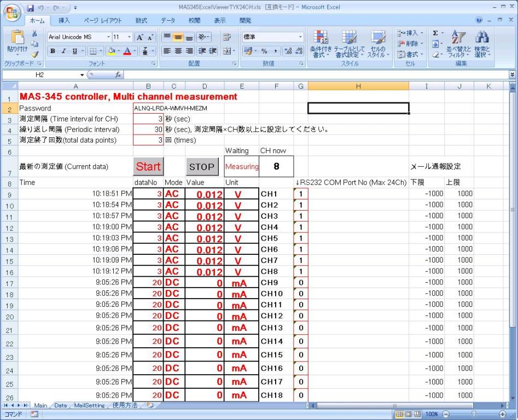Click zoom in plus button
518x420 pixels.
coord(503,414)
